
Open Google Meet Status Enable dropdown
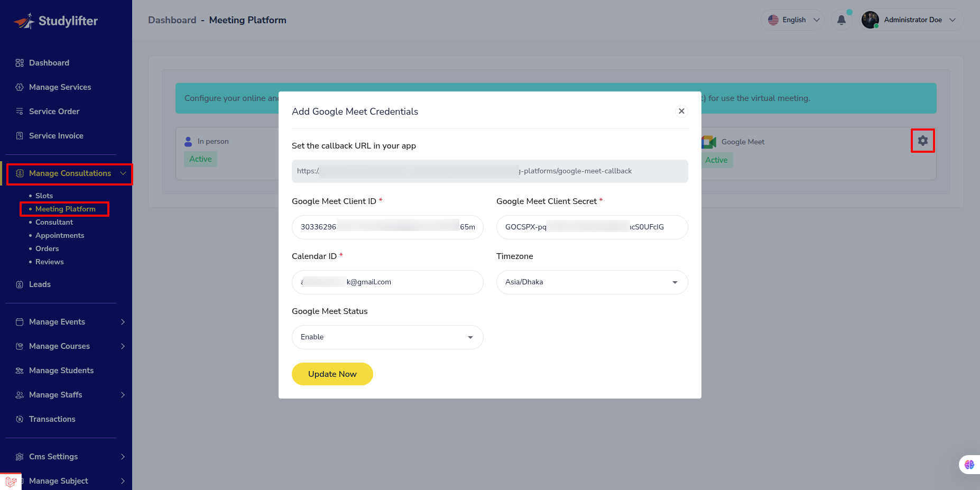click(387, 337)
